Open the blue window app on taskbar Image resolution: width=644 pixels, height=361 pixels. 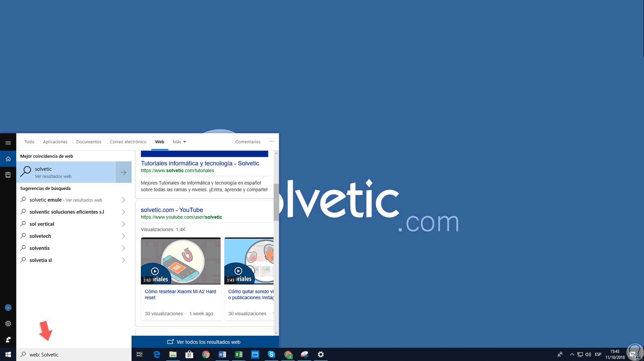(255, 355)
